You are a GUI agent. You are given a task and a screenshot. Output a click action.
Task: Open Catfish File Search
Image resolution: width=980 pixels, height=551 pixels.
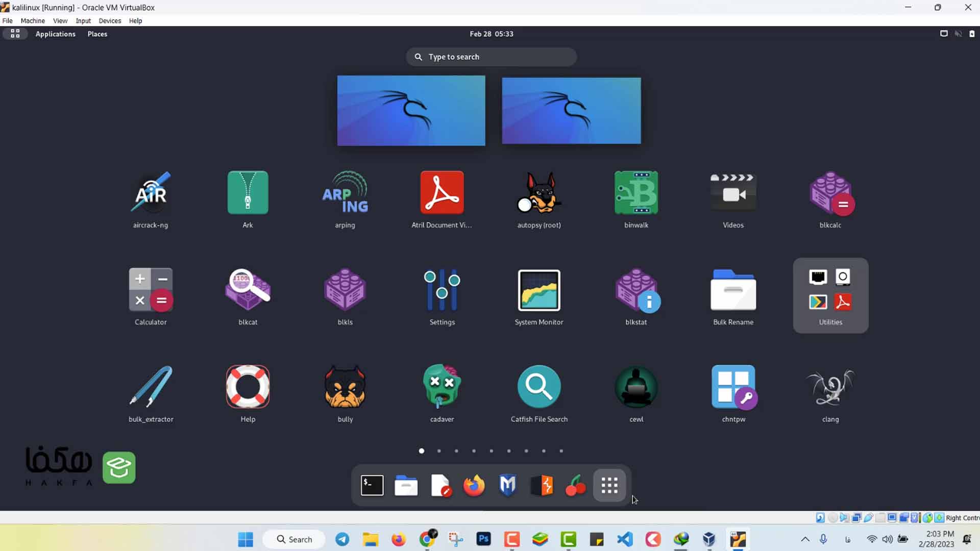coord(539,394)
